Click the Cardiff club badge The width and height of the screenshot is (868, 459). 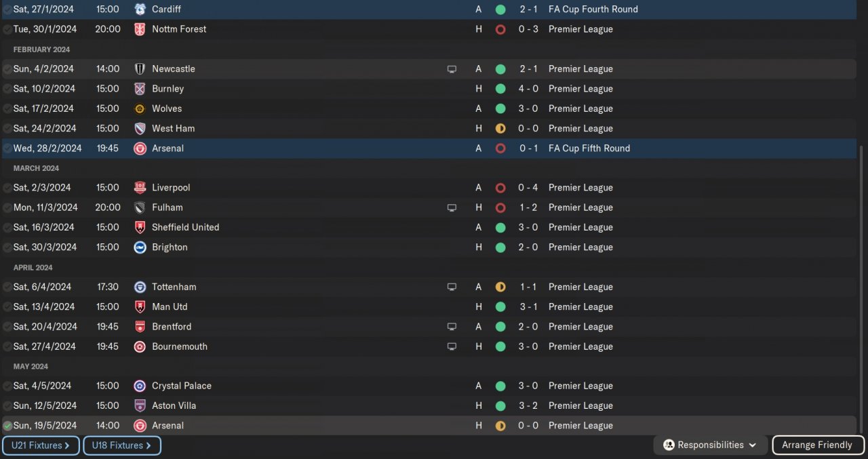coord(140,9)
